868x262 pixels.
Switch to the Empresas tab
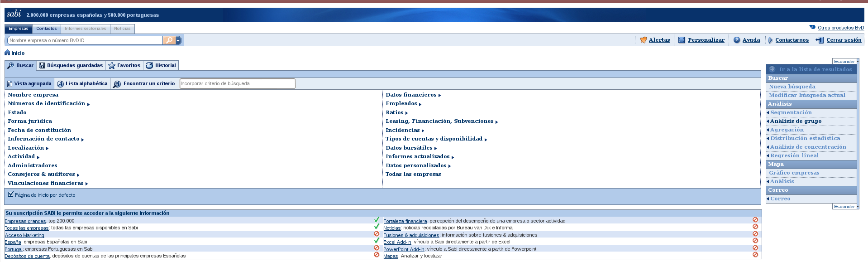[x=19, y=29]
